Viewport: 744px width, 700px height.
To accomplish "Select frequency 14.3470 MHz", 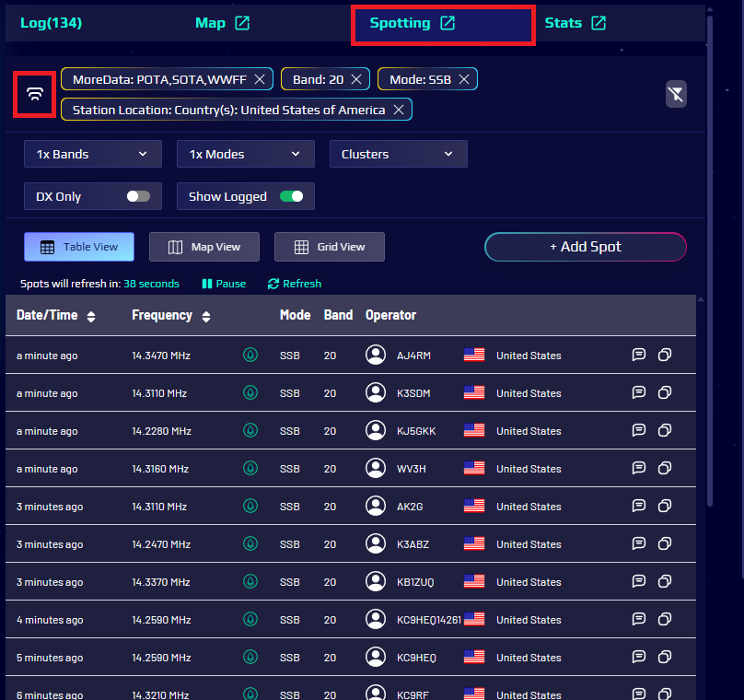I will point(161,356).
